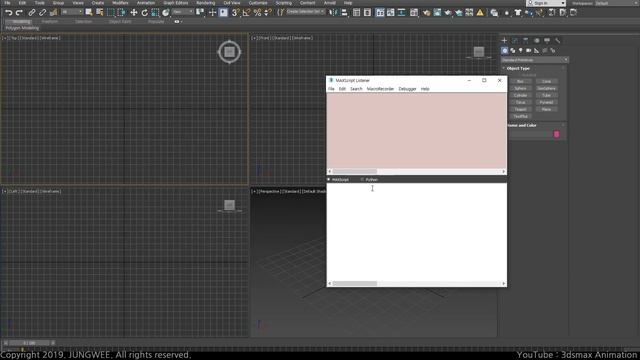Activate the Select and Manipulate tool
The height and width of the screenshot is (360, 640).
pyautogui.click(x=212, y=13)
